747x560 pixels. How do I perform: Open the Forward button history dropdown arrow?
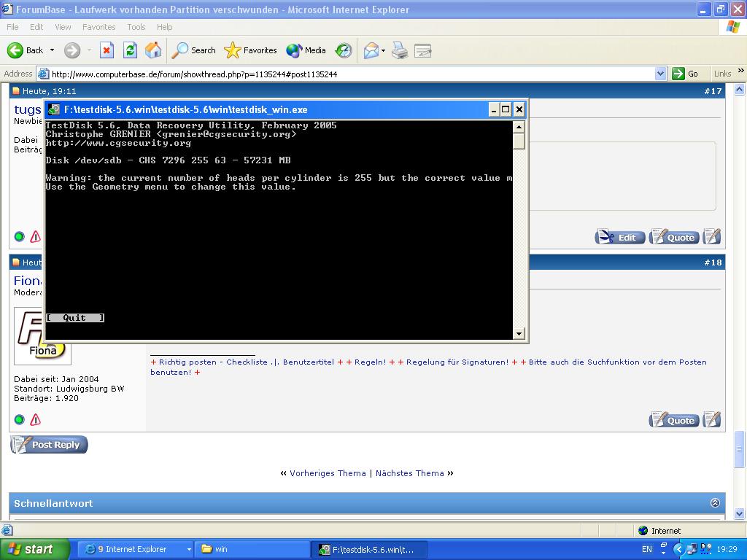point(89,50)
